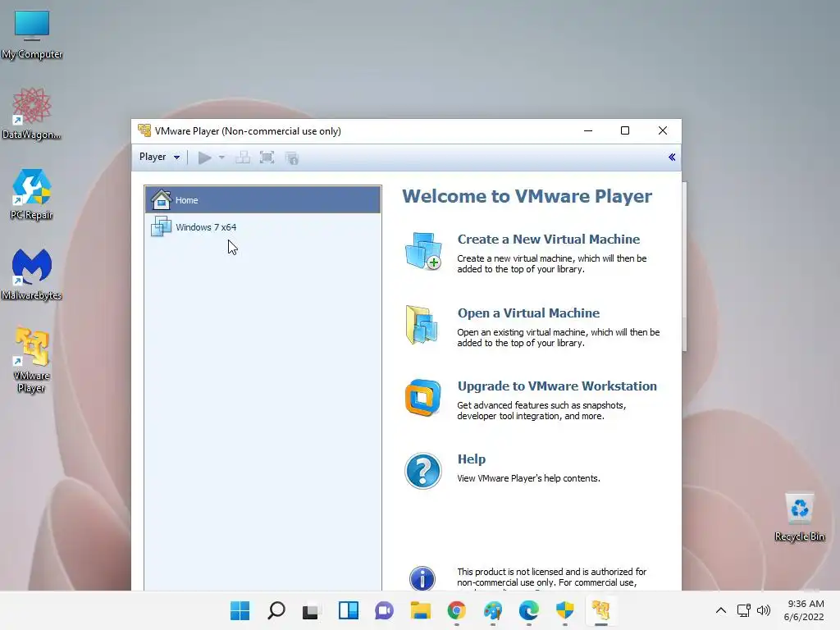
Task: Open Widgets from the taskbar
Action: point(348,610)
